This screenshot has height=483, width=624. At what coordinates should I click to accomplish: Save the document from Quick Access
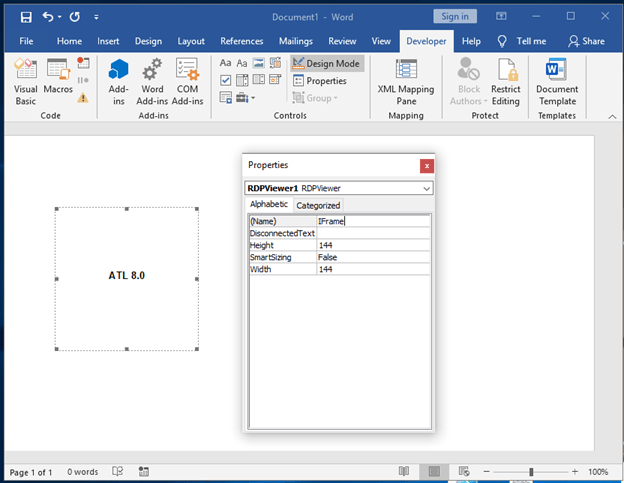point(26,17)
